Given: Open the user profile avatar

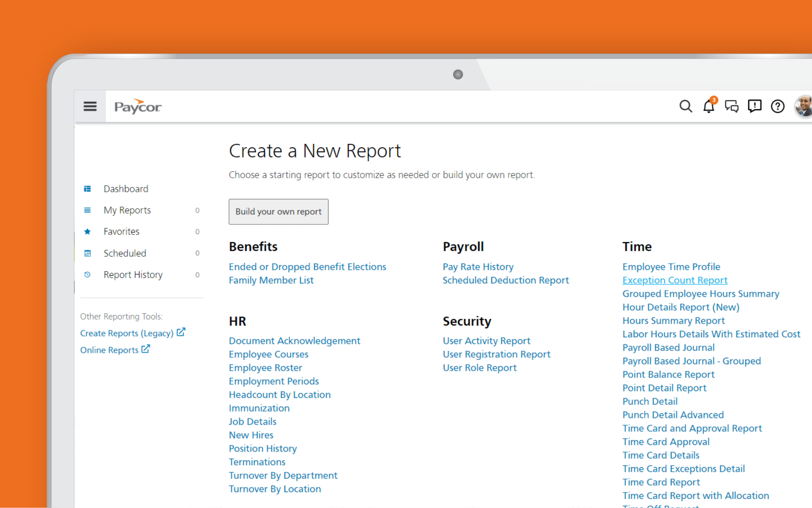Looking at the screenshot, I should tap(804, 106).
